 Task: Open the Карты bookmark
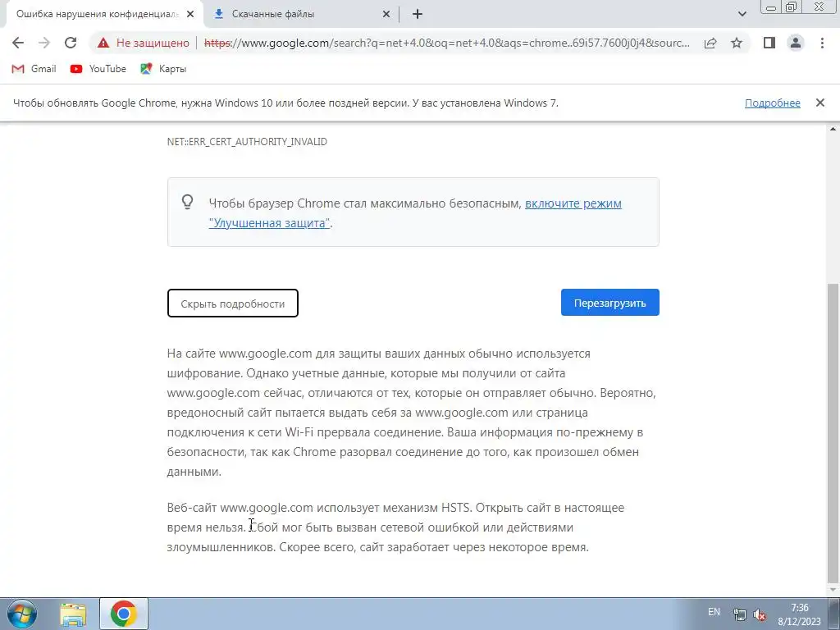(163, 69)
